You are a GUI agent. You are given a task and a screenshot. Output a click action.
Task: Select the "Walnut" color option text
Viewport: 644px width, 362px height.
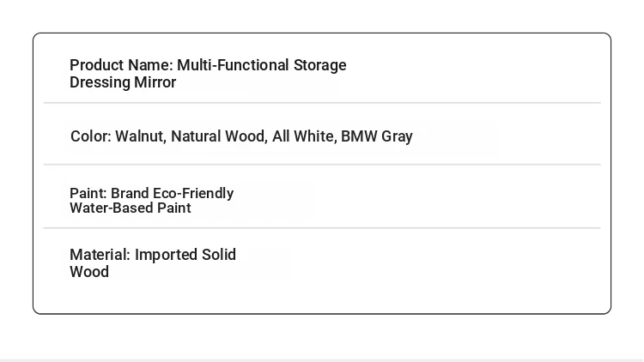click(141, 136)
